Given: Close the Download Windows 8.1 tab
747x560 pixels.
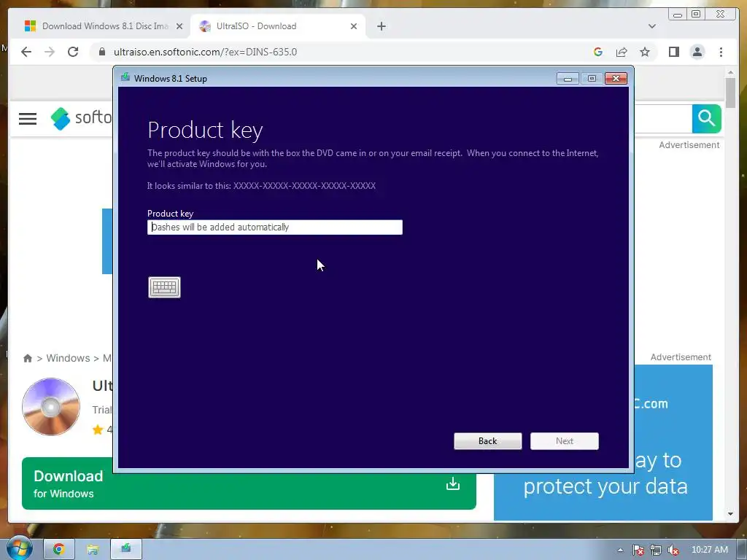Looking at the screenshot, I should [179, 26].
